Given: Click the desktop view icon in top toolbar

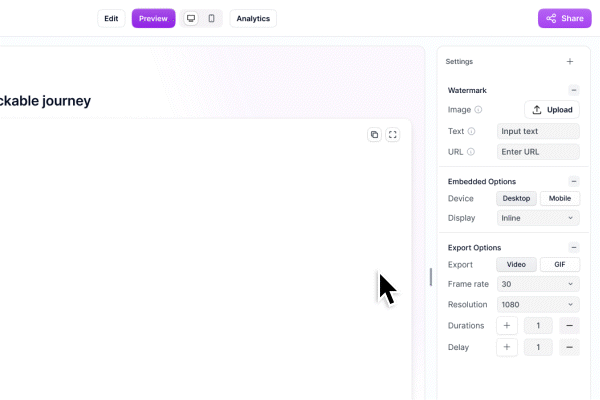Looking at the screenshot, I should [191, 18].
